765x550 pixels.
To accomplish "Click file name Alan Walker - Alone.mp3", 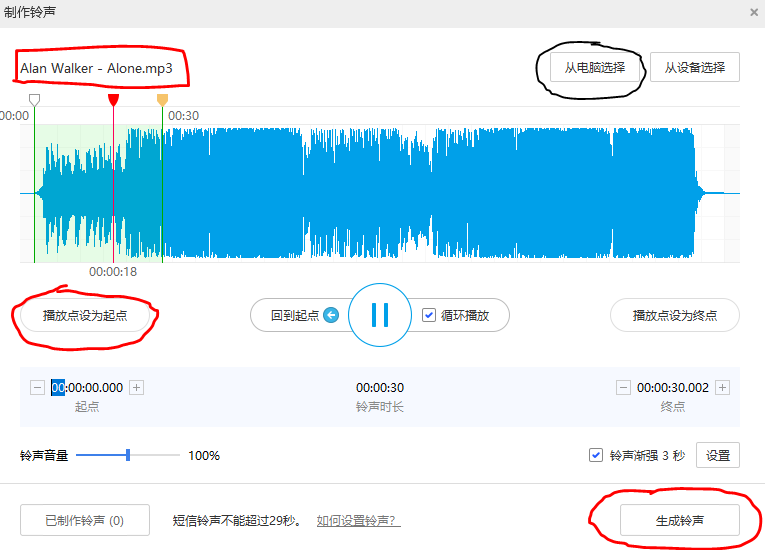I will tap(96, 68).
